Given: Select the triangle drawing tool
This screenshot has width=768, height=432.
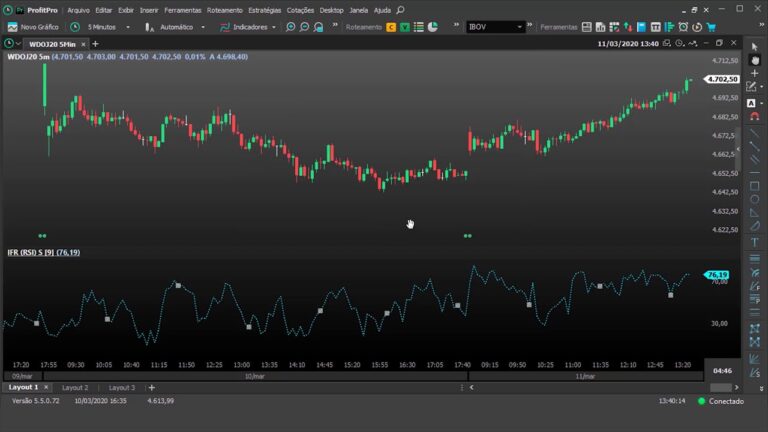Looking at the screenshot, I should coord(754,213).
